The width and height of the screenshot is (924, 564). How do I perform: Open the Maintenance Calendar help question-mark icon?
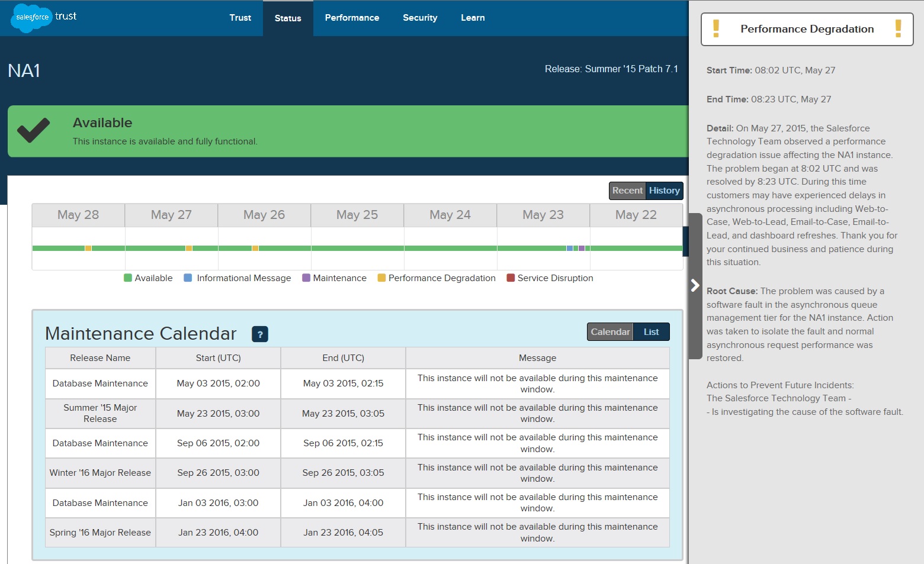(260, 334)
